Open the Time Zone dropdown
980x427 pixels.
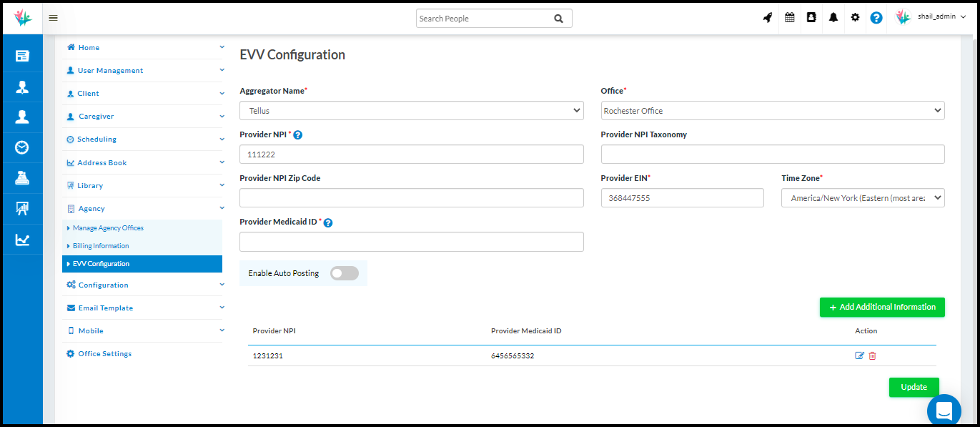862,198
